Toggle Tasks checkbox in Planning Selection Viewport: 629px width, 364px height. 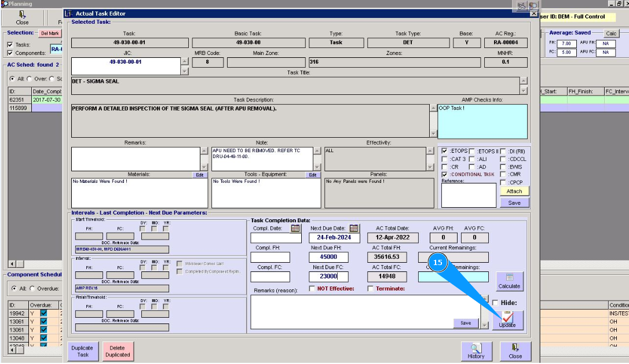pos(10,45)
